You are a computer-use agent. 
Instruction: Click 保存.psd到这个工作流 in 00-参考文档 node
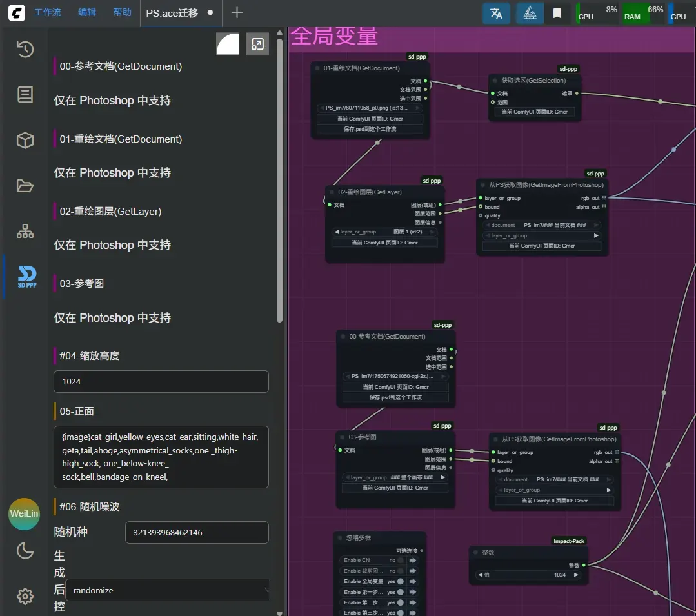[395, 397]
